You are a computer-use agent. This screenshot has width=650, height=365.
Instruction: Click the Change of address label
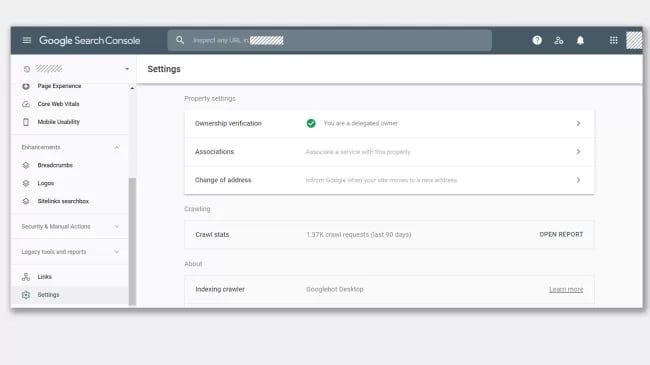point(223,180)
